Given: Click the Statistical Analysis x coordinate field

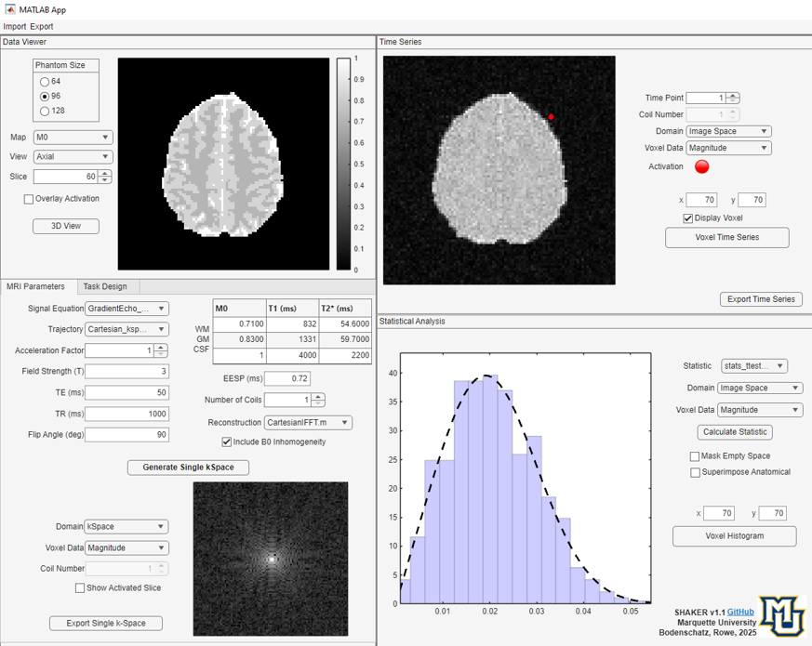Looking at the screenshot, I should [719, 513].
